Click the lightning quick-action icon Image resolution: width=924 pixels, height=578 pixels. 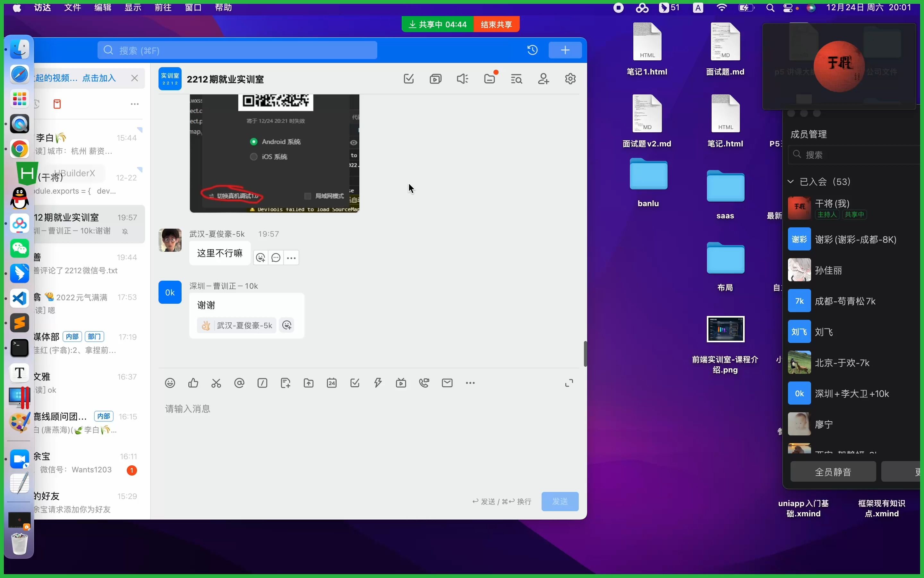point(378,383)
